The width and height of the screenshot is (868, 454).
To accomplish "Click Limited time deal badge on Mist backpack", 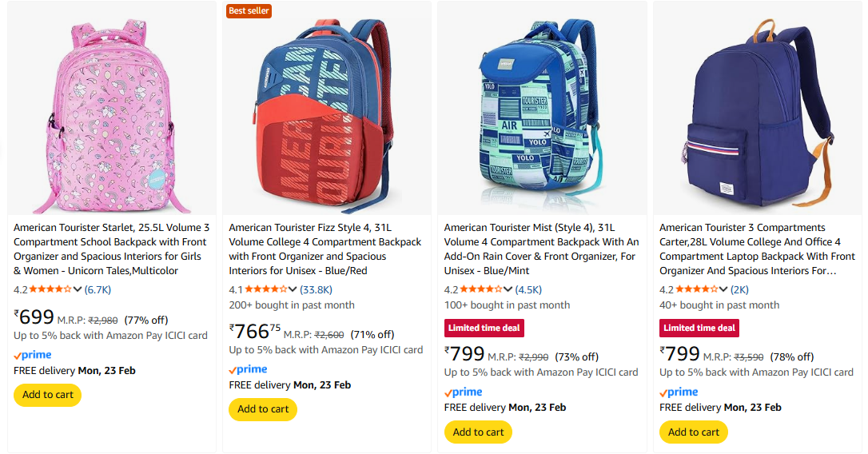I will pyautogui.click(x=484, y=328).
